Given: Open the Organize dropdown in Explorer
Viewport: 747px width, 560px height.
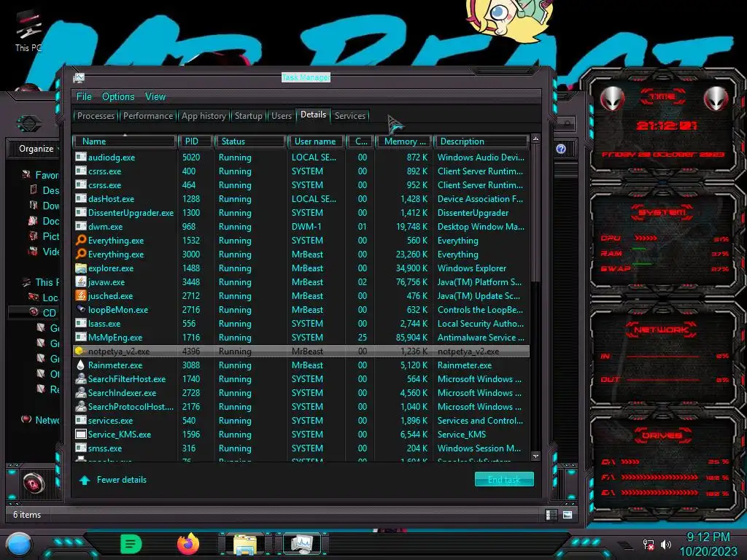Looking at the screenshot, I should click(x=38, y=149).
